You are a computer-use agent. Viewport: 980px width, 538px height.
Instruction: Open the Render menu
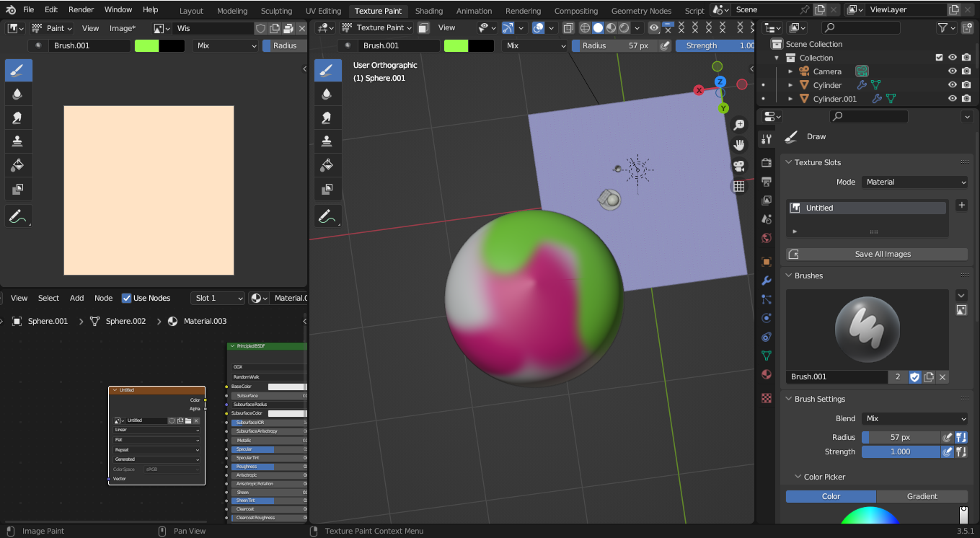tap(81, 9)
